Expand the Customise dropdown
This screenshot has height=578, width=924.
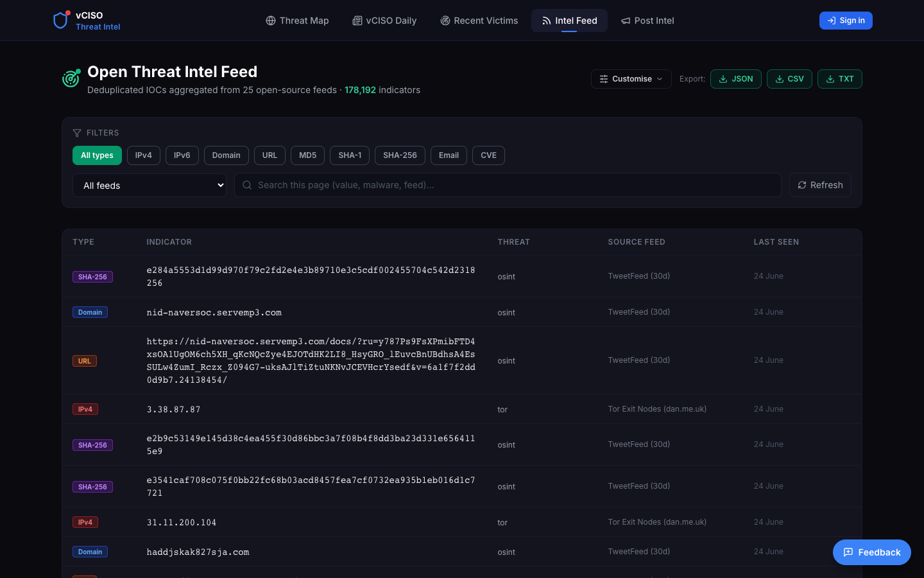(x=631, y=79)
